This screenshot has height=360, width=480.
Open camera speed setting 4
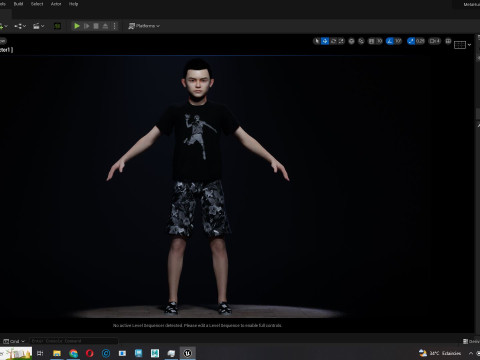click(x=435, y=41)
